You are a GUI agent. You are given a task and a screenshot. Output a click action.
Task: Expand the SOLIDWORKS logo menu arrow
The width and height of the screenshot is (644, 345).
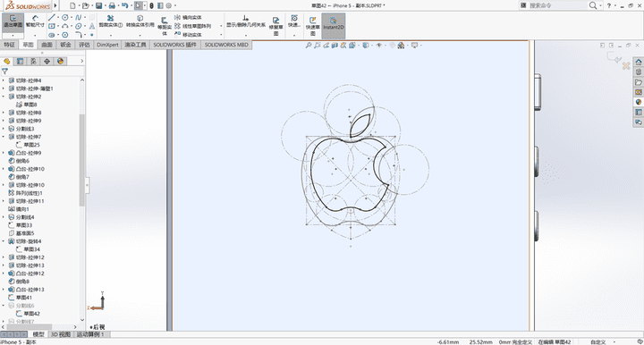[55, 5]
